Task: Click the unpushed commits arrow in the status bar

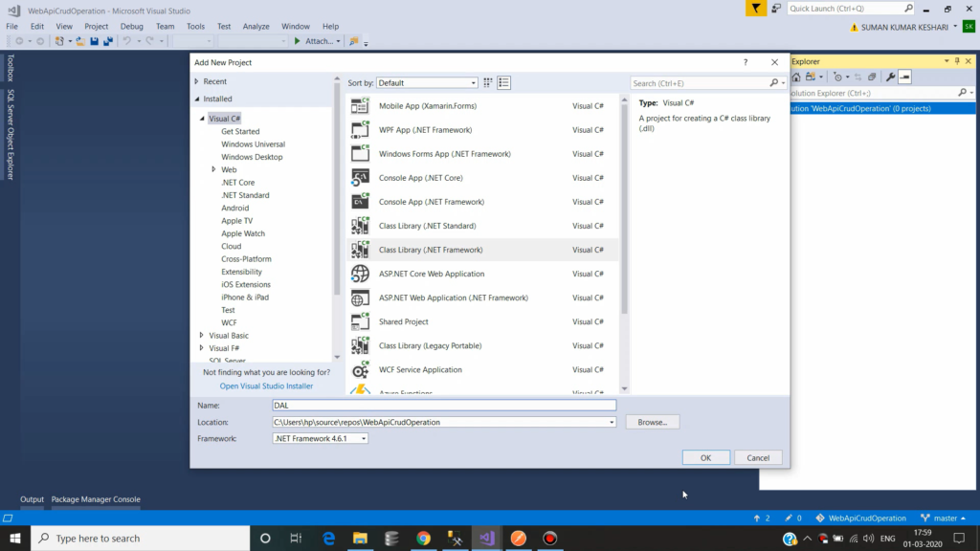Action: click(756, 518)
